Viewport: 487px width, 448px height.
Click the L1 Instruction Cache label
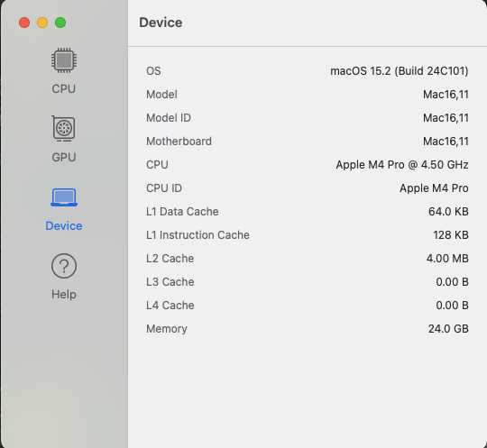click(198, 235)
